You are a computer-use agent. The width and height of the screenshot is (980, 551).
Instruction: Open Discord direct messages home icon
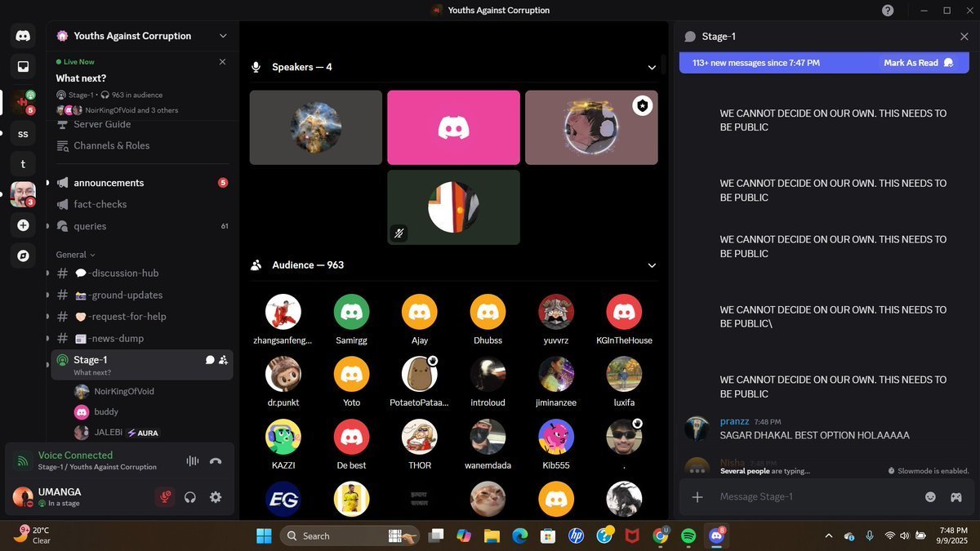(23, 36)
